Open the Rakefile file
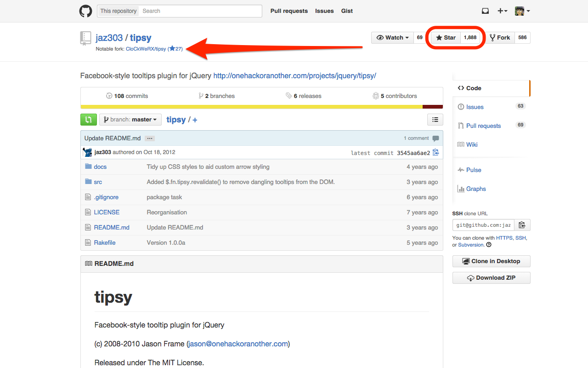This screenshot has width=588, height=368. (105, 243)
